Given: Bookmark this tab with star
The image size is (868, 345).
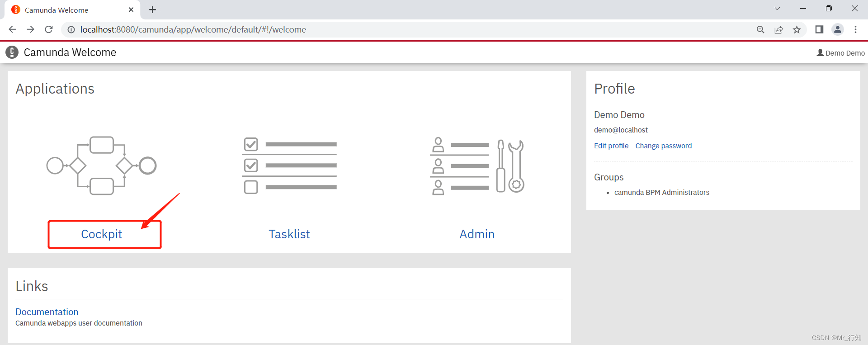Looking at the screenshot, I should [797, 29].
